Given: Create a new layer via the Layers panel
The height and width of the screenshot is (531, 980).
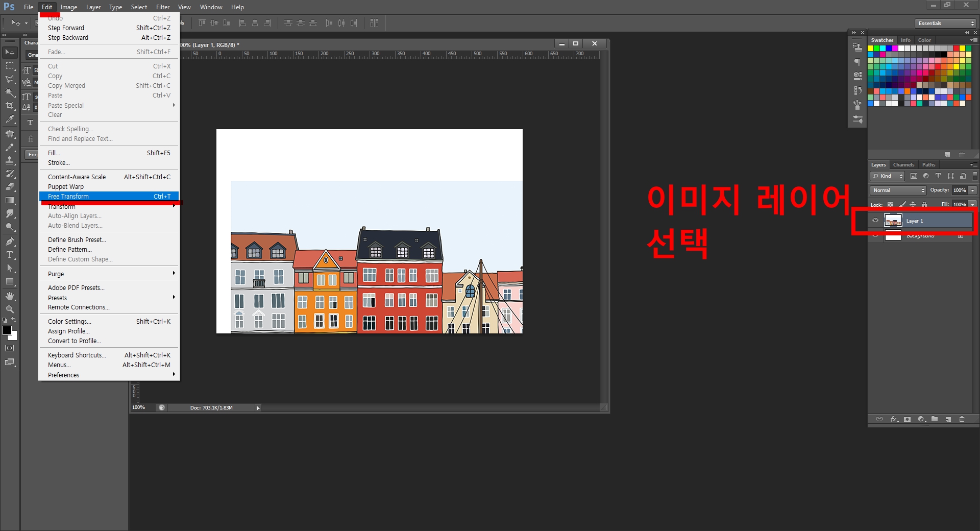Looking at the screenshot, I should pos(949,419).
